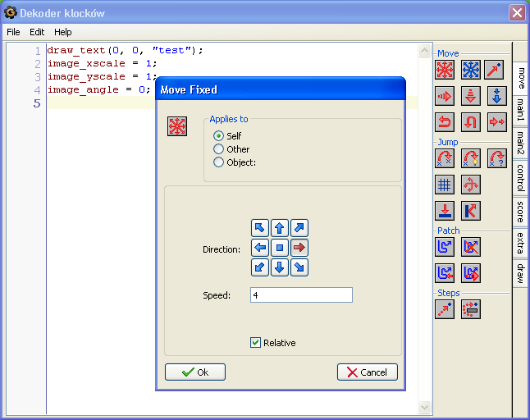530x420 pixels.
Task: Click the Speed input field
Action: click(x=301, y=295)
